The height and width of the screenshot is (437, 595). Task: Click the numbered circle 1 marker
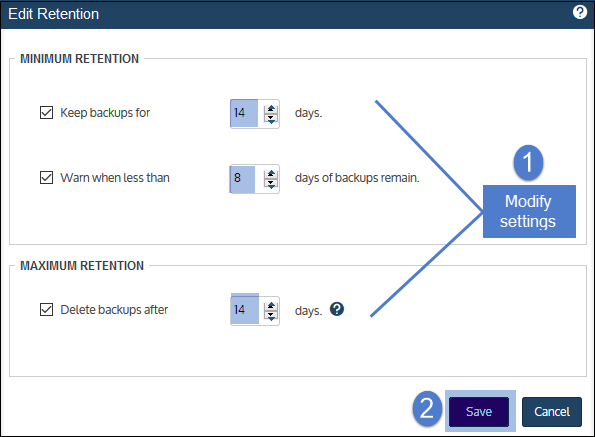(x=528, y=162)
